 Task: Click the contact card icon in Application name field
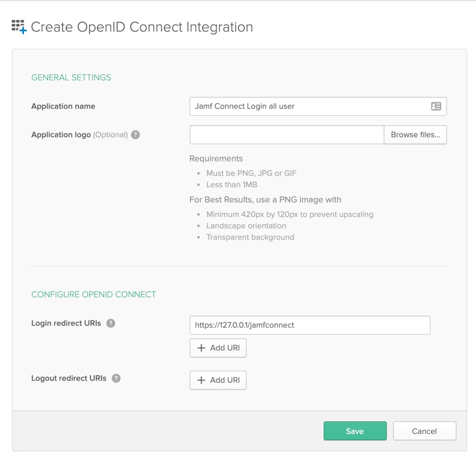tap(436, 106)
